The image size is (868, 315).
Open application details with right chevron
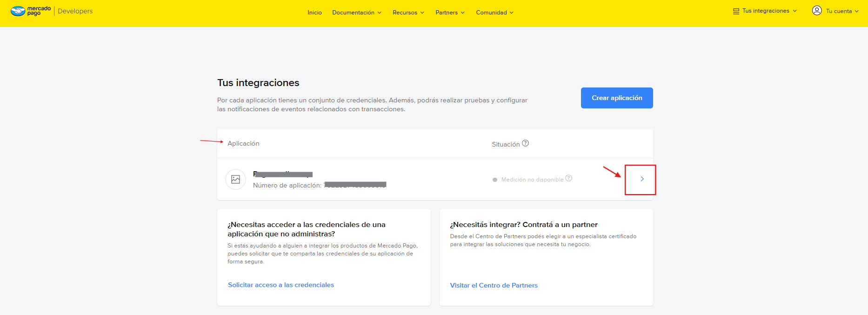tap(642, 179)
